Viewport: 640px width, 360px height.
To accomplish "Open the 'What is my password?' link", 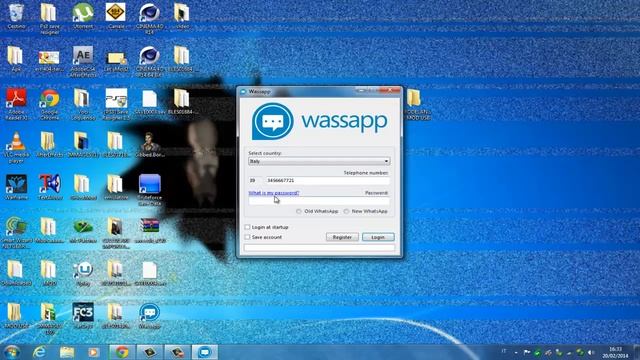I will (274, 193).
